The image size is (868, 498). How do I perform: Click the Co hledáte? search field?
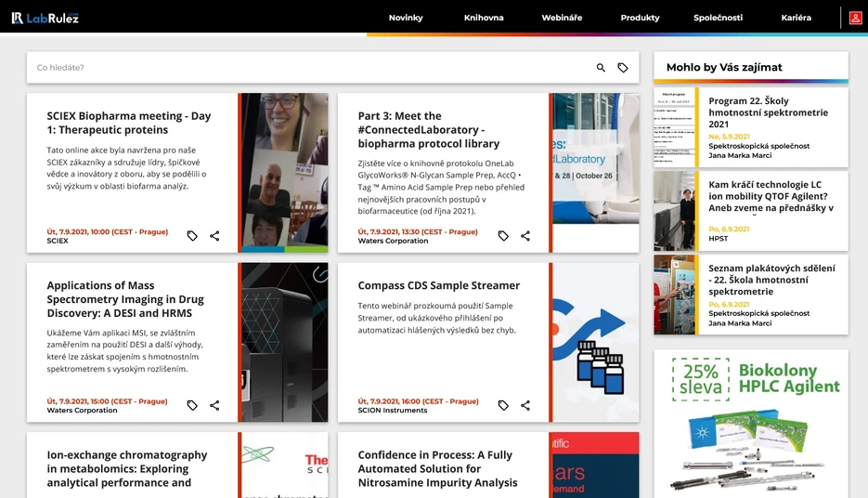(310, 68)
